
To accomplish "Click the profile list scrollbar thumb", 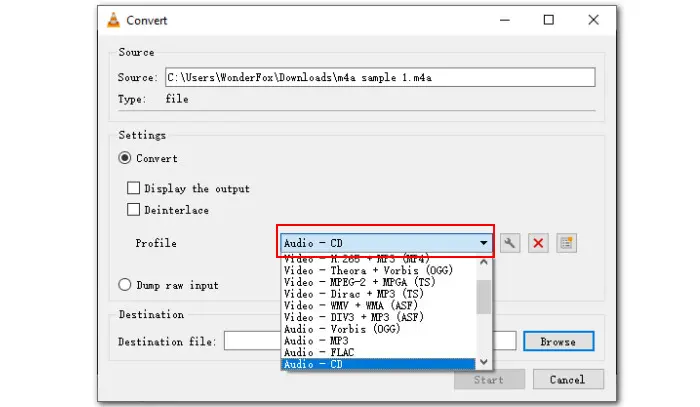I will point(485,296).
